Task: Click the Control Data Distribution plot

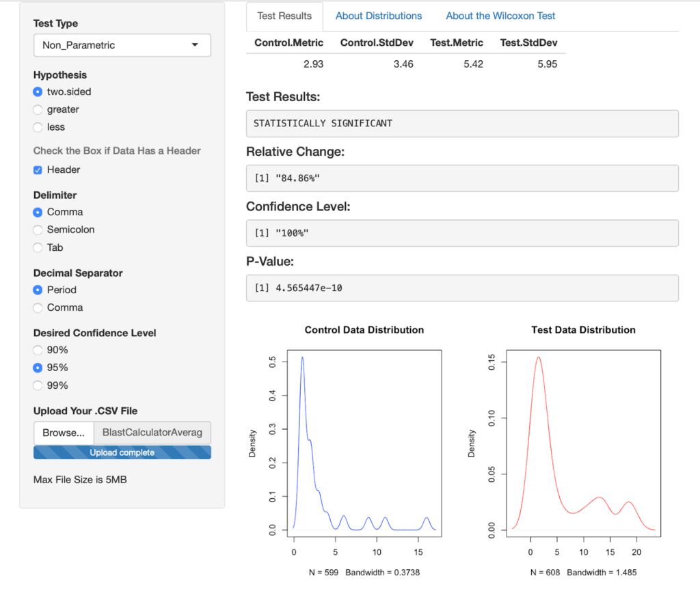Action: tap(364, 444)
